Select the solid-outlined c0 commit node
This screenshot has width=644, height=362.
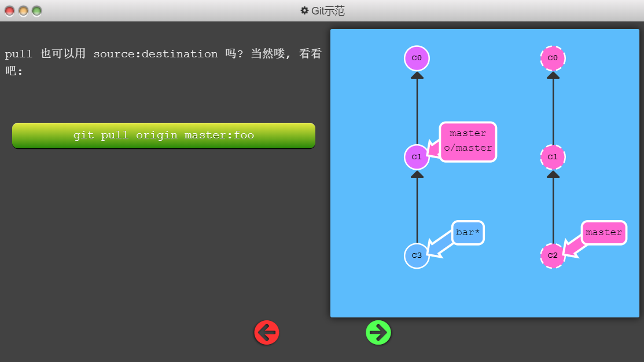tap(417, 58)
